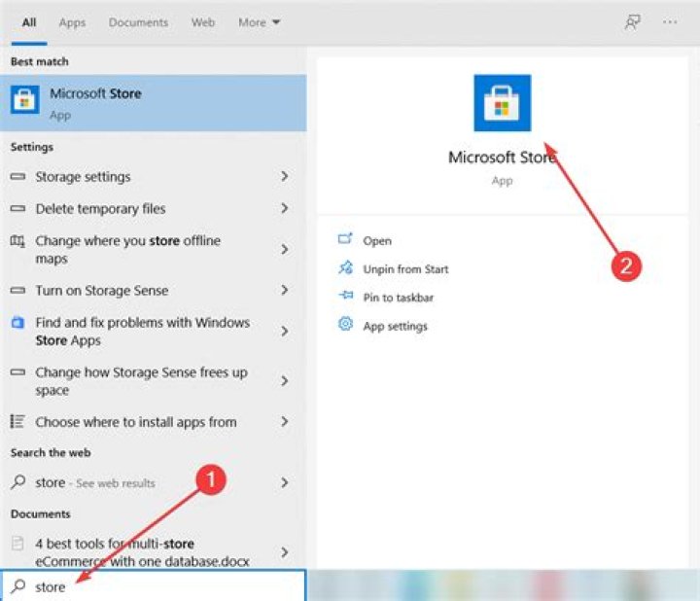The height and width of the screenshot is (601, 700).
Task: Click the App settings gear icon
Action: point(345,324)
